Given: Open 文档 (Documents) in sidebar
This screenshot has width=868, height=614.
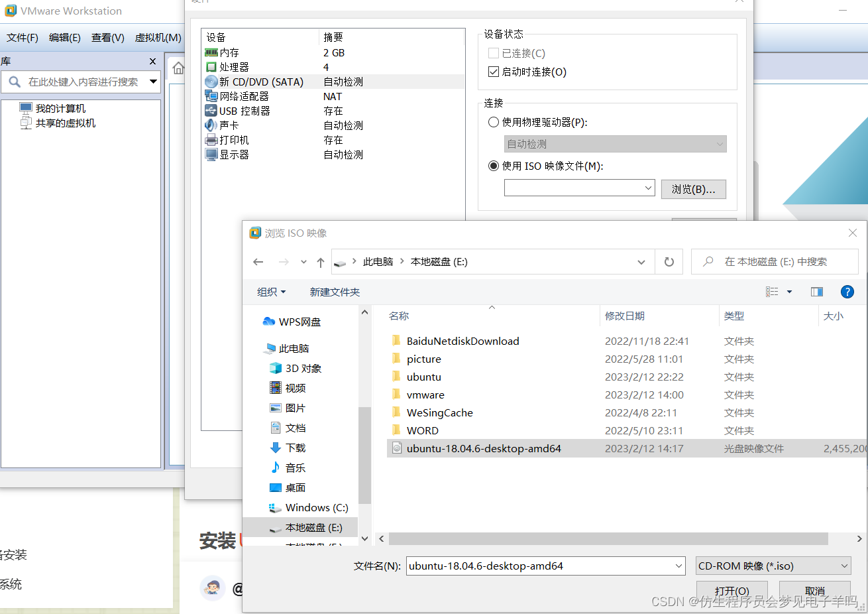Looking at the screenshot, I should (288, 428).
